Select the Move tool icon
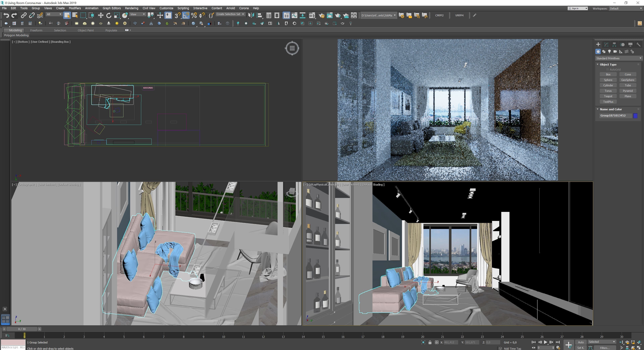The height and width of the screenshot is (350, 644). (x=100, y=15)
